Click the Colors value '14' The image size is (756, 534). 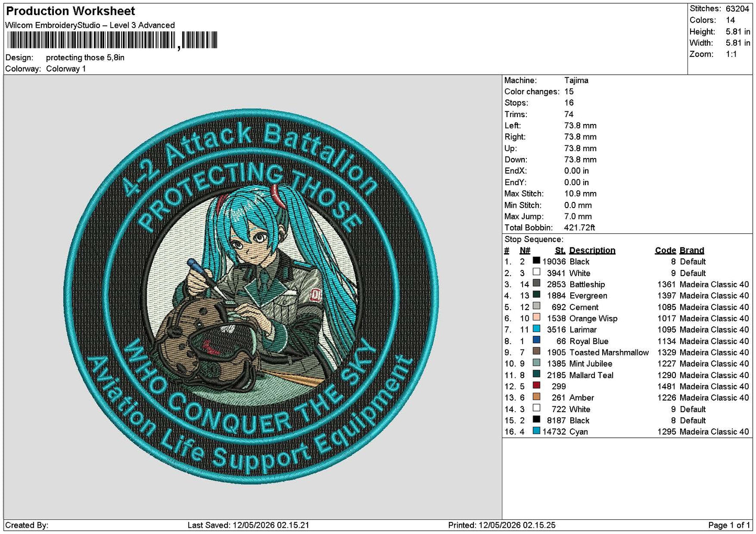[730, 20]
